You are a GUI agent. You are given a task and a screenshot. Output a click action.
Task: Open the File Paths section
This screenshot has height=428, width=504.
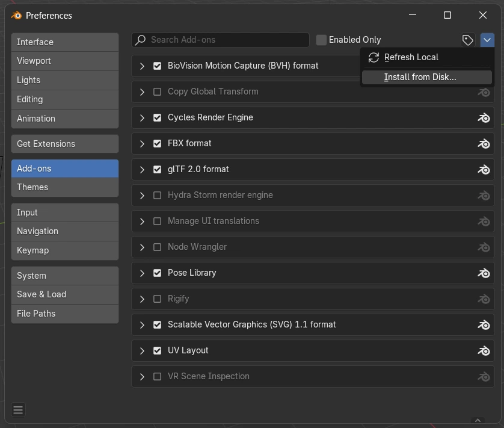pyautogui.click(x=64, y=314)
